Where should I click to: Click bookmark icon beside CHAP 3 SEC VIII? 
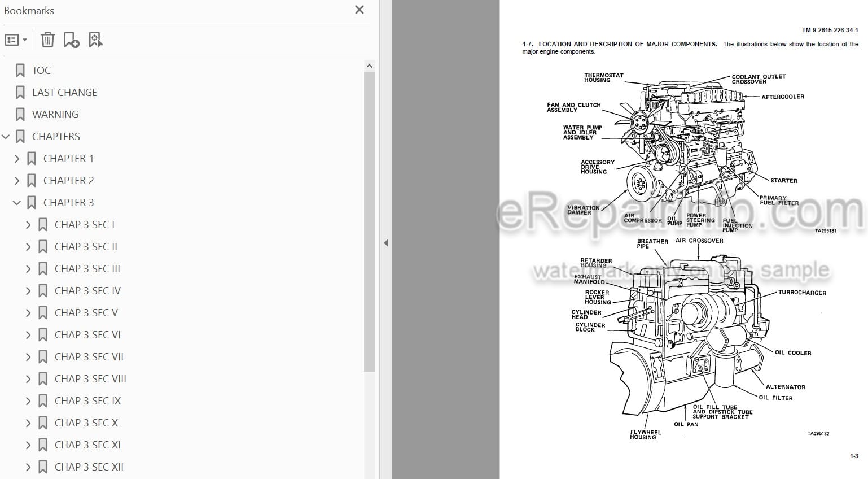43,379
